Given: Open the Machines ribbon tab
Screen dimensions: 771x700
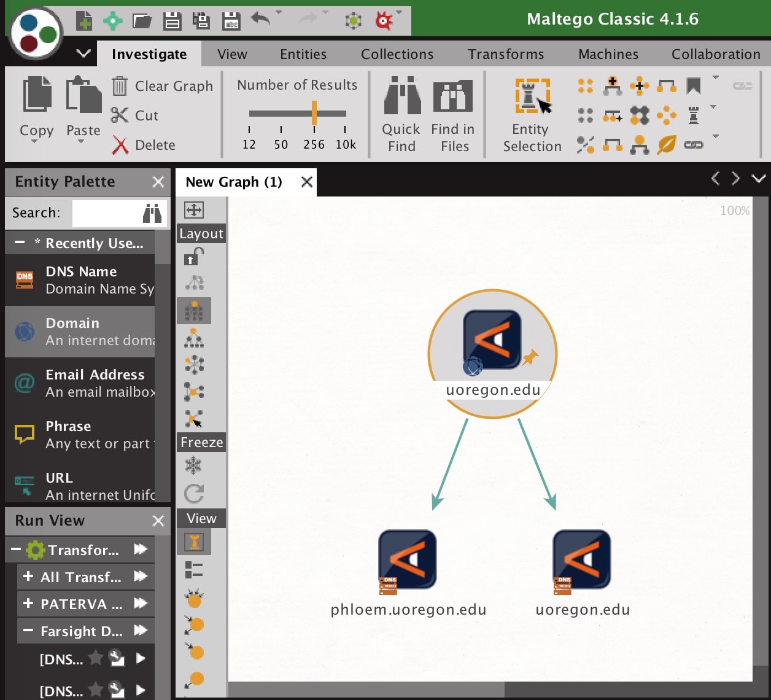Looking at the screenshot, I should click(608, 54).
